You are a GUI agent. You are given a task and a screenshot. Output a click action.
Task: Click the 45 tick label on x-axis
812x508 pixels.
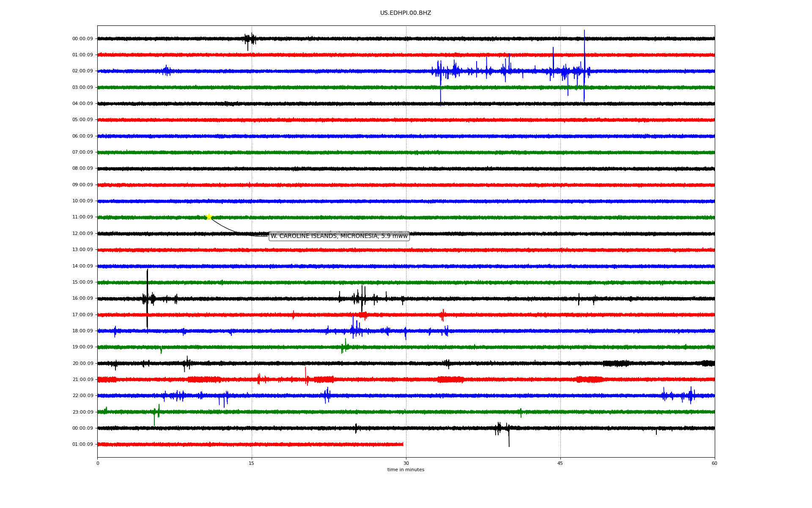pyautogui.click(x=560, y=463)
